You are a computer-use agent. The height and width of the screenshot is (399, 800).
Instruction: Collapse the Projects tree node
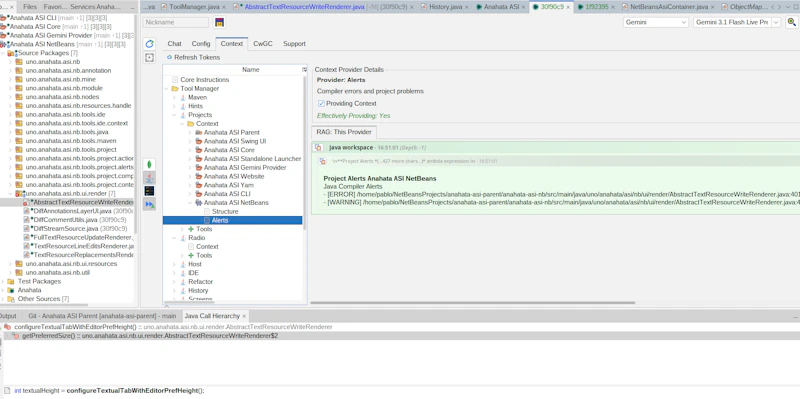[x=174, y=115]
